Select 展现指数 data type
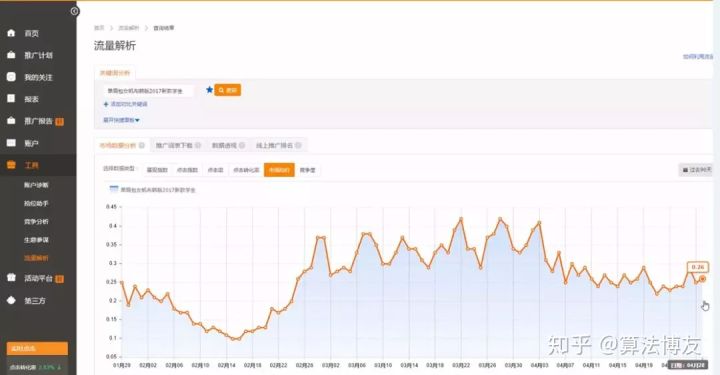The height and width of the screenshot is (375, 720). click(x=157, y=170)
